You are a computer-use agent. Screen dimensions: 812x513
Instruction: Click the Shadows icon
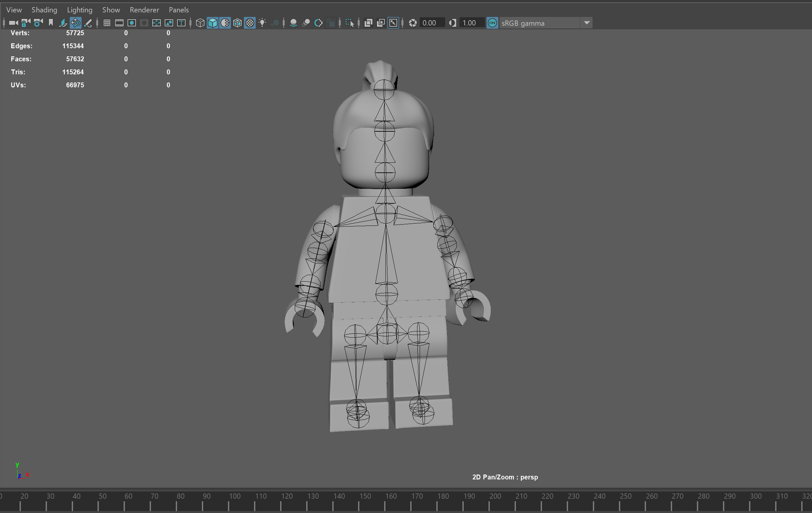click(x=275, y=23)
